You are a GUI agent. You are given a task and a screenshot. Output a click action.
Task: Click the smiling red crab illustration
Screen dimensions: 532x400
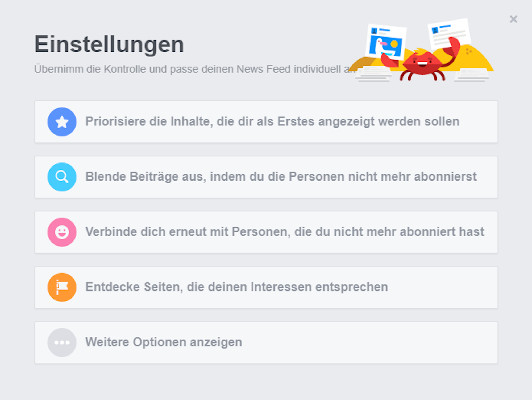423,64
